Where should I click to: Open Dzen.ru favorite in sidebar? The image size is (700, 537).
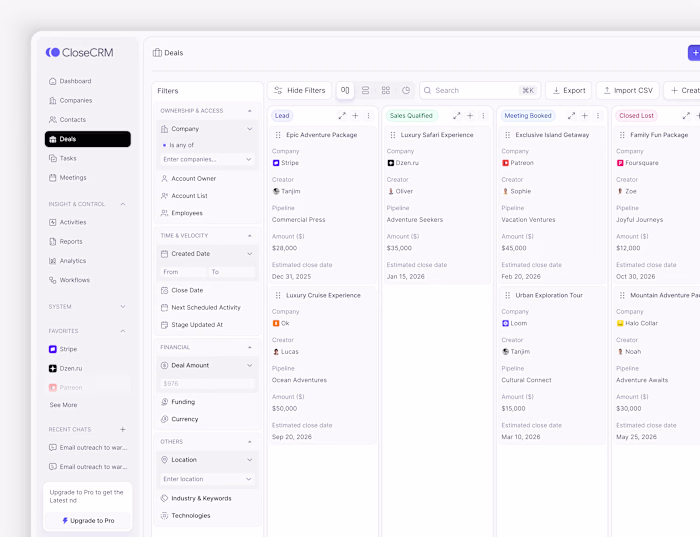[88, 368]
